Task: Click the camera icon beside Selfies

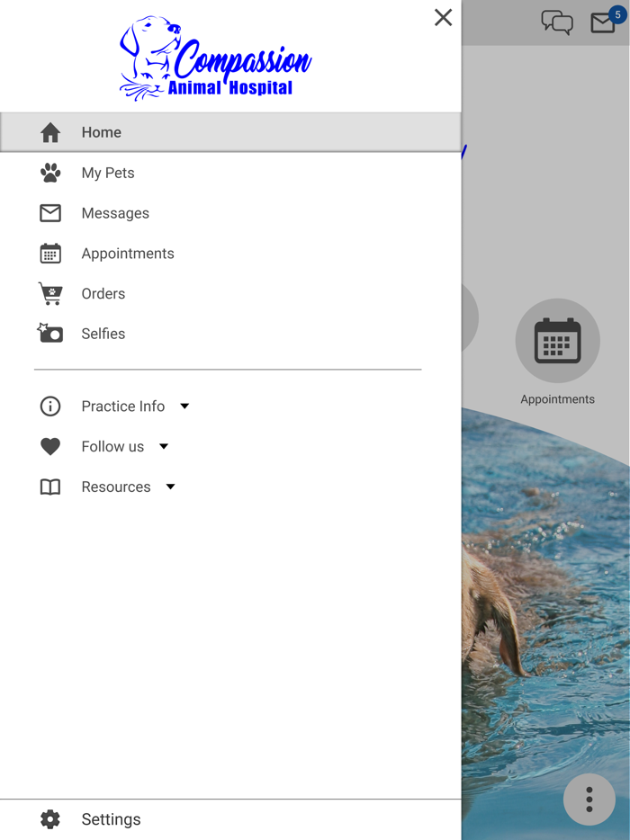Action: 49,334
